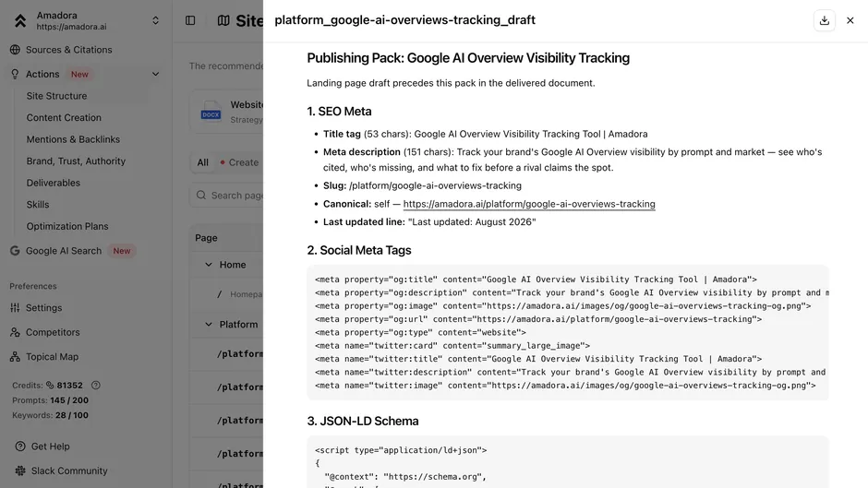Click the Sources & Citations globe icon
The image size is (868, 488).
15,50
